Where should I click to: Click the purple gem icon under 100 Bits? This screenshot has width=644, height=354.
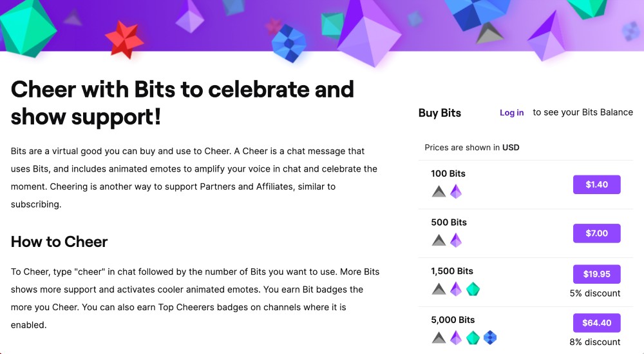[x=456, y=192]
